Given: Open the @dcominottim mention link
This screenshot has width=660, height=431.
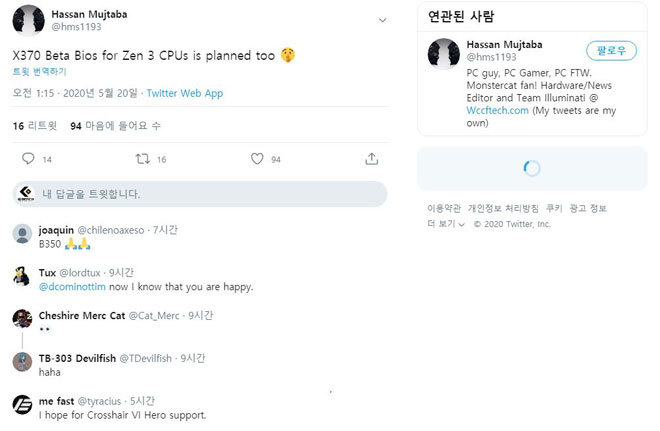Looking at the screenshot, I should [x=71, y=287].
